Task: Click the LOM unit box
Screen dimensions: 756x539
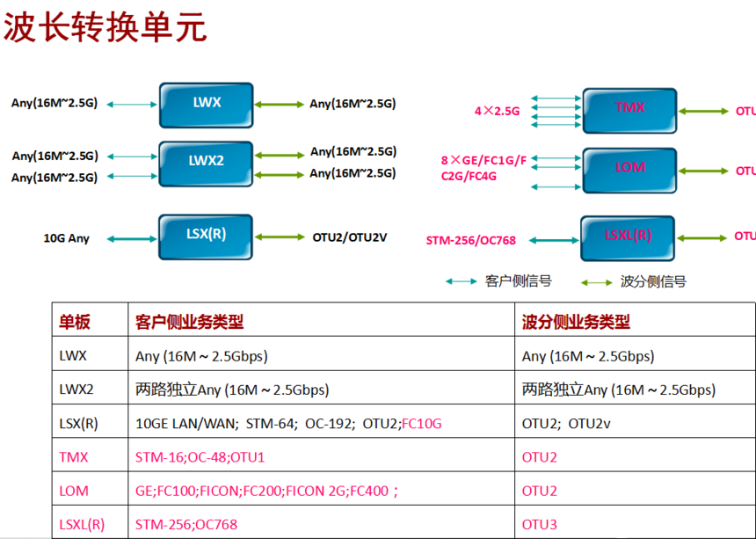Action: click(x=629, y=171)
